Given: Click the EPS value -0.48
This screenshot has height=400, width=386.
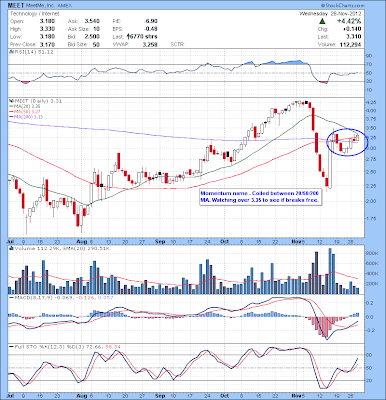Looking at the screenshot, I should [151, 29].
